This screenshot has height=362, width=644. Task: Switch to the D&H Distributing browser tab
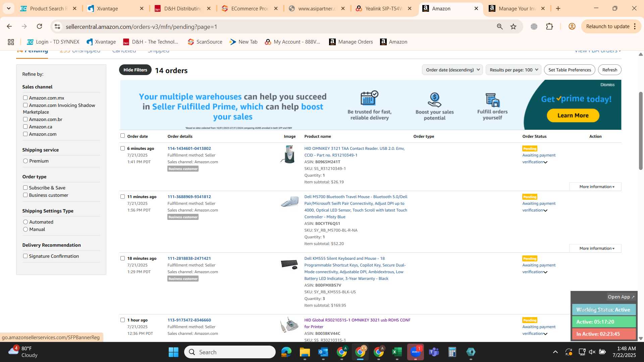click(182, 8)
